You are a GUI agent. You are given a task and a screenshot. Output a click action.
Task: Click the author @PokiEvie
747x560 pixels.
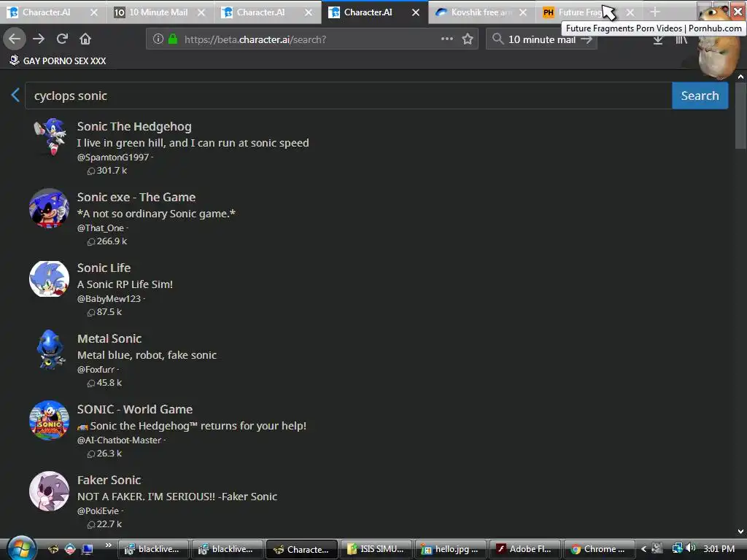pyautogui.click(x=98, y=511)
